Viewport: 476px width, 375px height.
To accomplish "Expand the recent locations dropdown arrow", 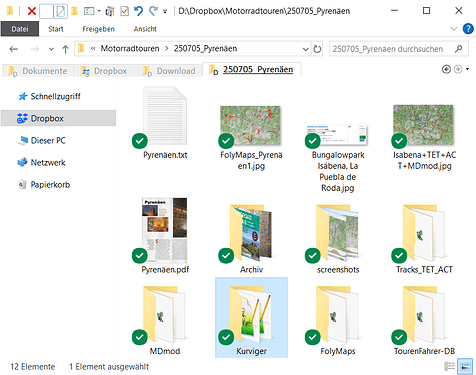I will [51, 49].
